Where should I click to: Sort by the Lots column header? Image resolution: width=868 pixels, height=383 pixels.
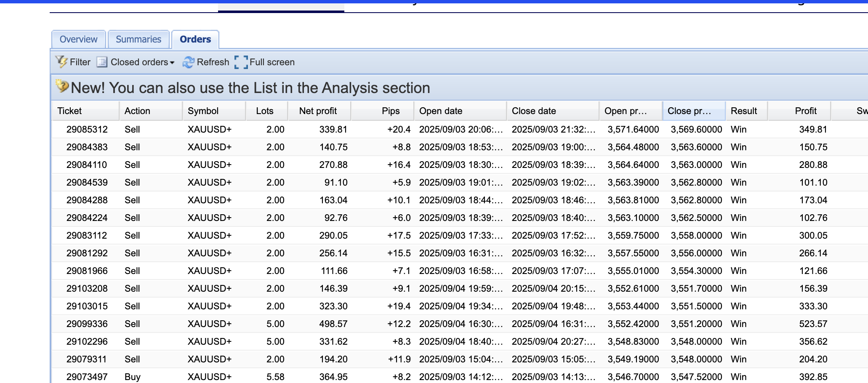coord(265,111)
